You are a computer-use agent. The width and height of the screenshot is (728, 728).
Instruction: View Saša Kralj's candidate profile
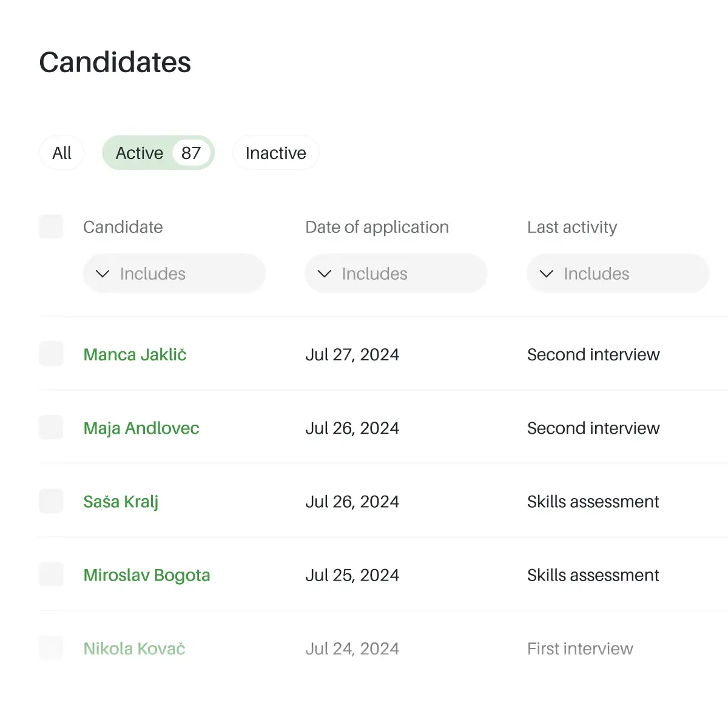(x=121, y=502)
